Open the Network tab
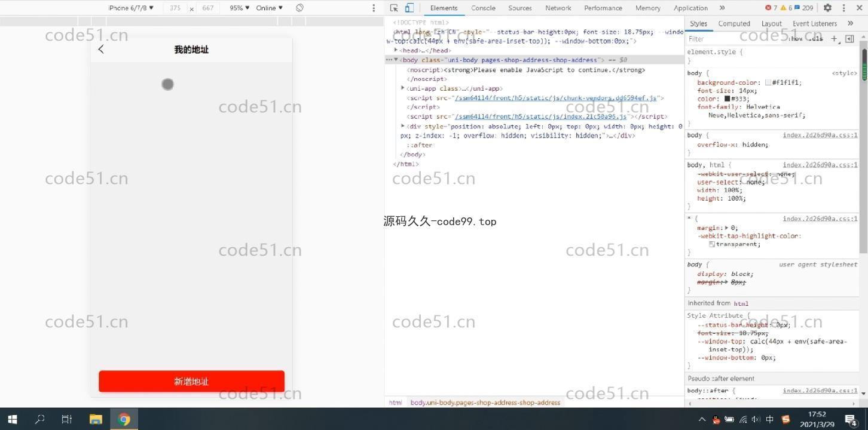 558,8
